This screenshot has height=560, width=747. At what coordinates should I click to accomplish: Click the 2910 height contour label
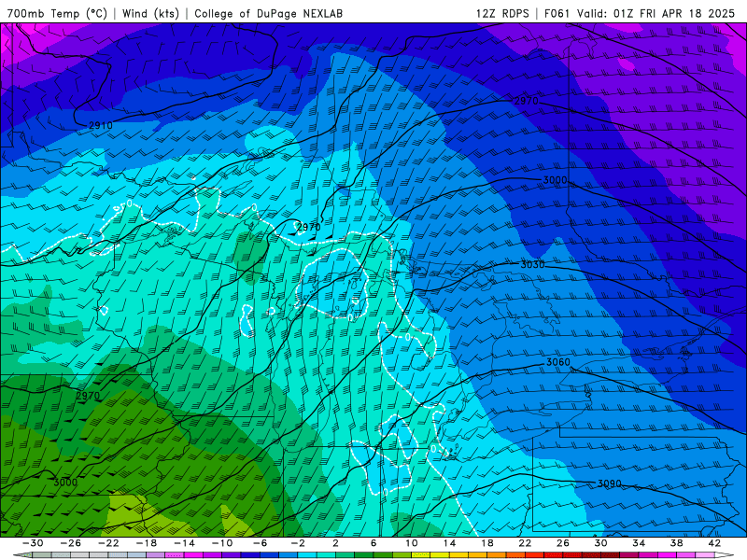tap(101, 125)
